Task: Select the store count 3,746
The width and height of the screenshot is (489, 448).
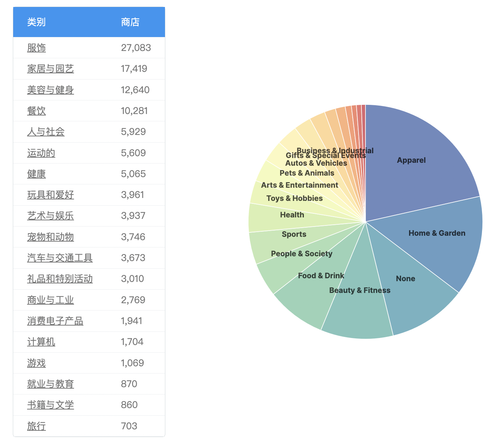Action: pos(133,237)
